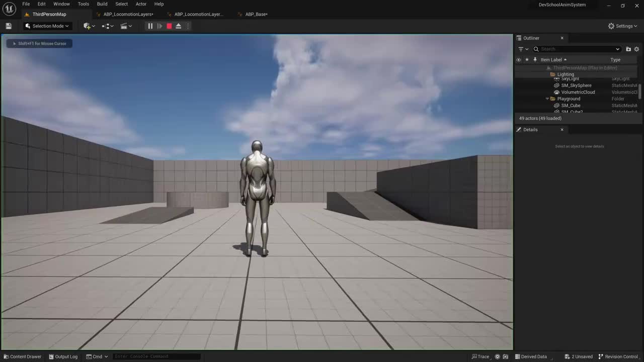The height and width of the screenshot is (362, 644).
Task: Open the Select menu
Action: [122, 4]
